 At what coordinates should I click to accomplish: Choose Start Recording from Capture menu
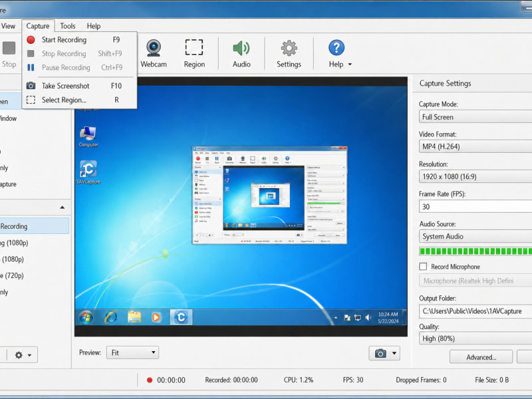(x=79, y=40)
